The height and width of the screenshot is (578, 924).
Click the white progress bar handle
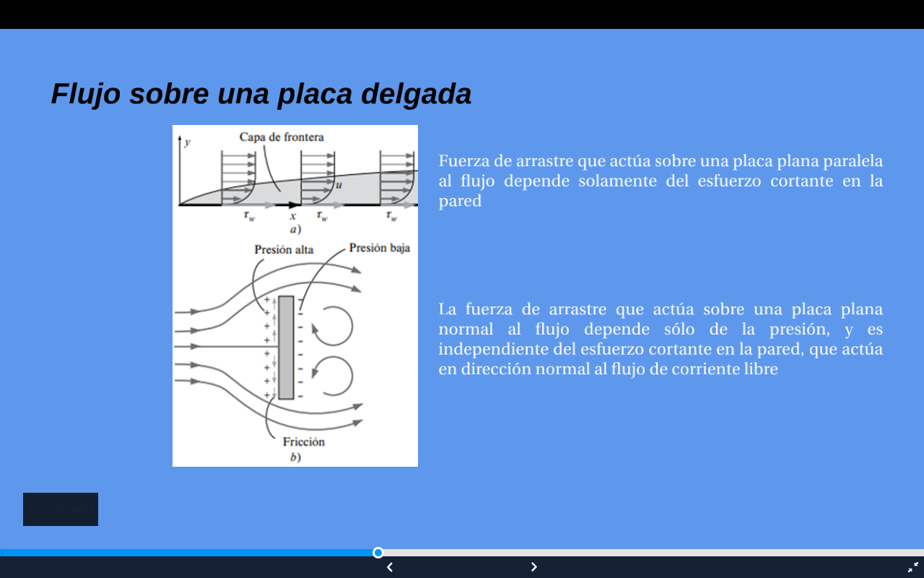click(x=378, y=553)
